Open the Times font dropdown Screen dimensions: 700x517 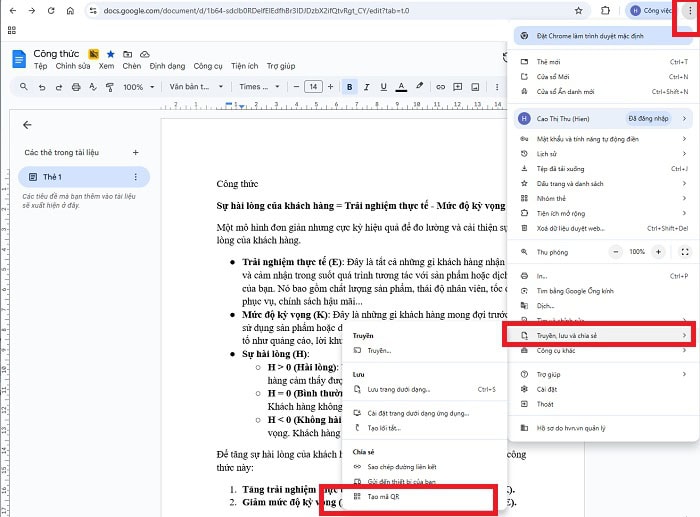(259, 87)
